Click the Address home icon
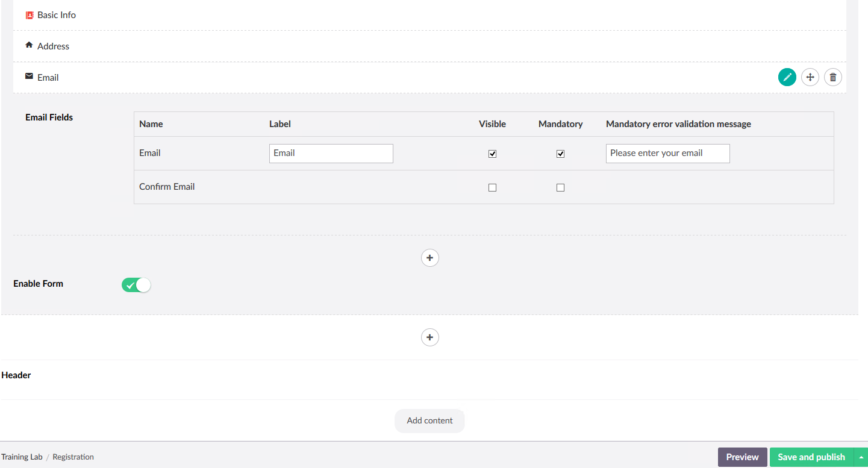 click(29, 45)
